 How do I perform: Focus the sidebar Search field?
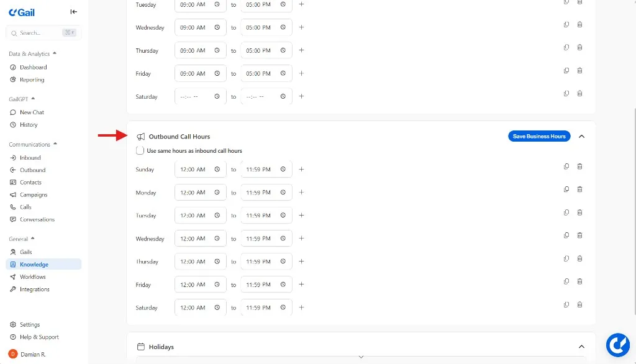pos(43,33)
